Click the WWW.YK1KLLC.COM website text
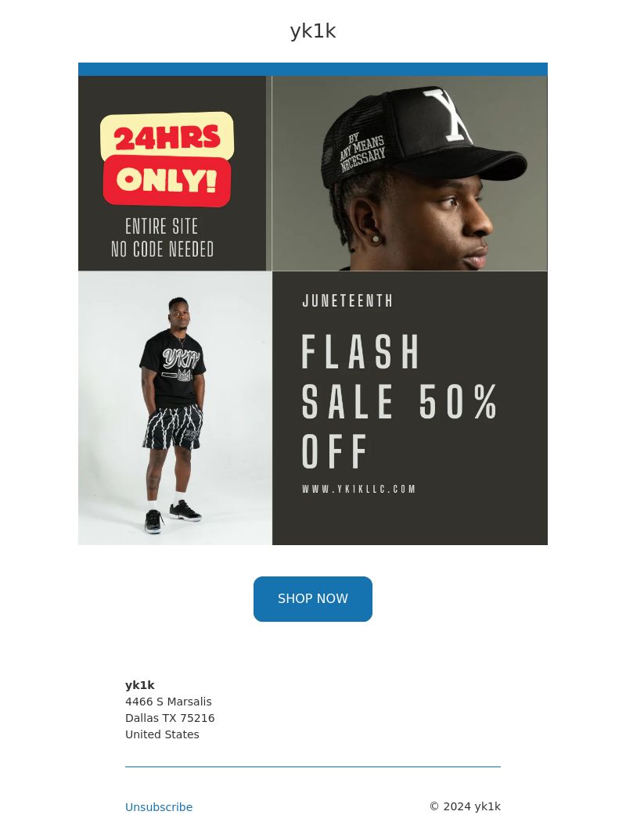 click(x=358, y=489)
